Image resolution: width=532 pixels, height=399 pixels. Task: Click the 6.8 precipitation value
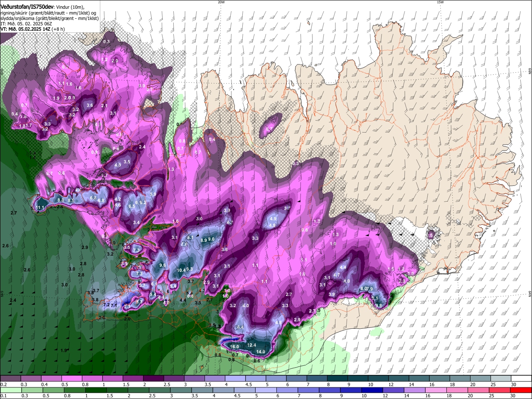coord(101,200)
